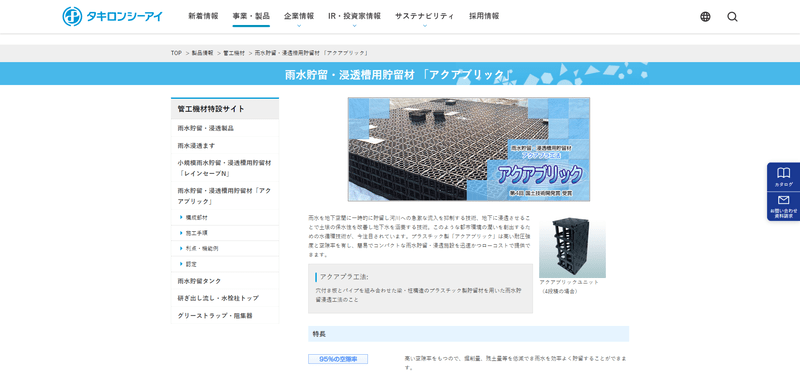Open the 利点・機能例 sub-item
Image resolution: width=800 pixels, height=383 pixels.
(225, 248)
